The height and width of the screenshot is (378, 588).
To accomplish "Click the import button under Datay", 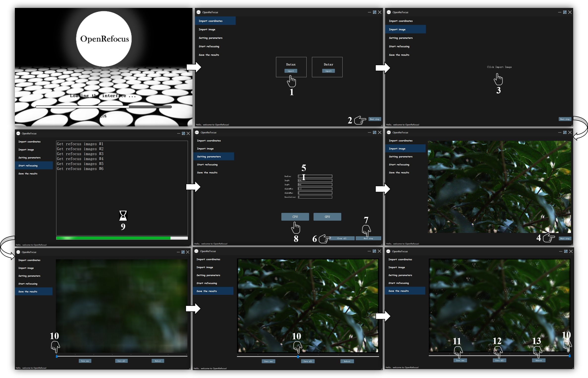I will coord(328,71).
